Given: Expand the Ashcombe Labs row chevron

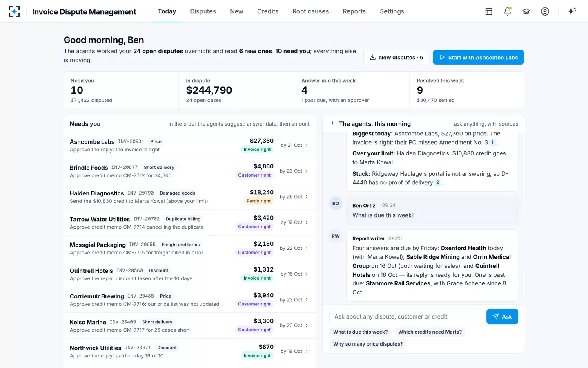Looking at the screenshot, I should (307, 145).
